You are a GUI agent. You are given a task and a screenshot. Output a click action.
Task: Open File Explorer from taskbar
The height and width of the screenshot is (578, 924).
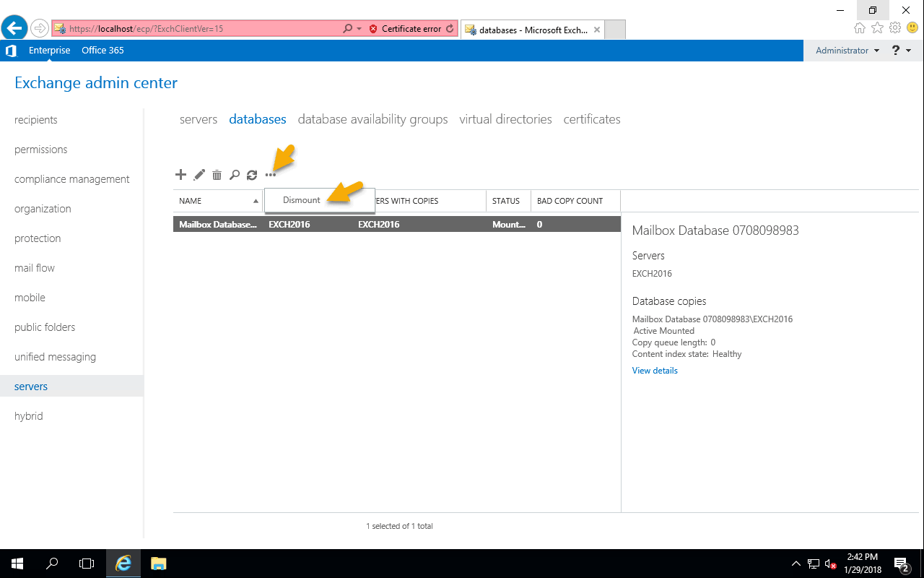pyautogui.click(x=159, y=564)
